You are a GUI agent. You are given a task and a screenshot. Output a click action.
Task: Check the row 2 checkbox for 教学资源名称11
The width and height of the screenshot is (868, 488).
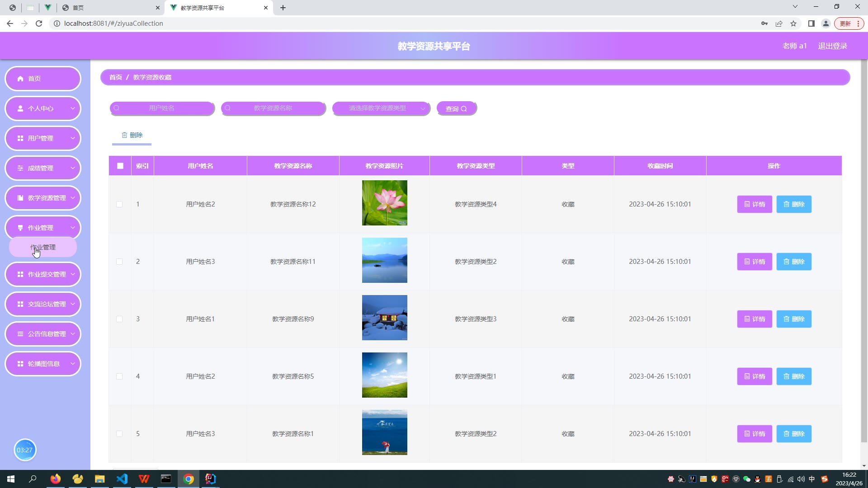coord(119,262)
